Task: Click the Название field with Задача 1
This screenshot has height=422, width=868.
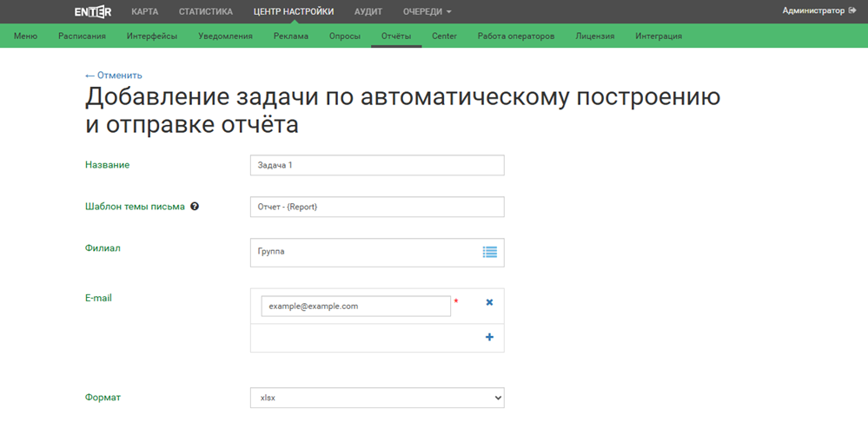Action: pyautogui.click(x=376, y=165)
